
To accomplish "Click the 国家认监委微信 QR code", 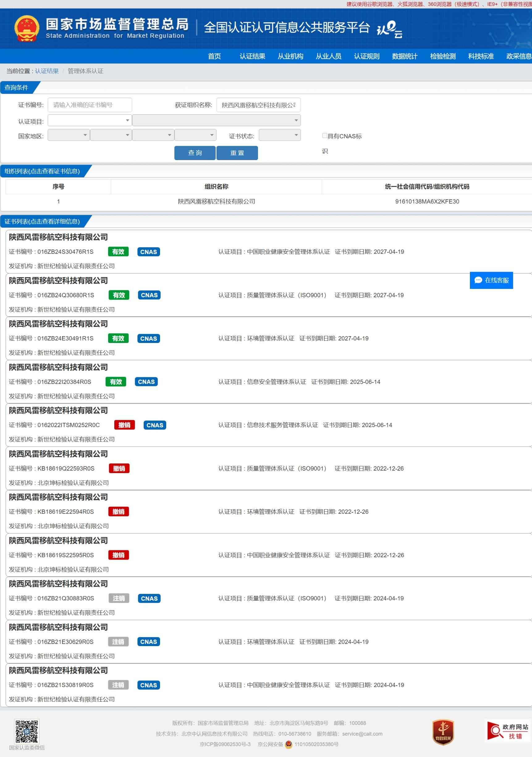I will (x=27, y=731).
